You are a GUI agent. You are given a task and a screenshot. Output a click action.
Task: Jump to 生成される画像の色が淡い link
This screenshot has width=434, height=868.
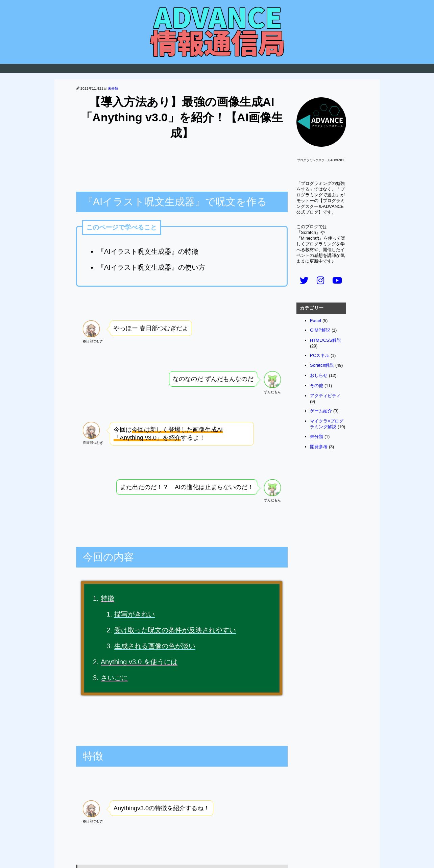pyautogui.click(x=154, y=646)
